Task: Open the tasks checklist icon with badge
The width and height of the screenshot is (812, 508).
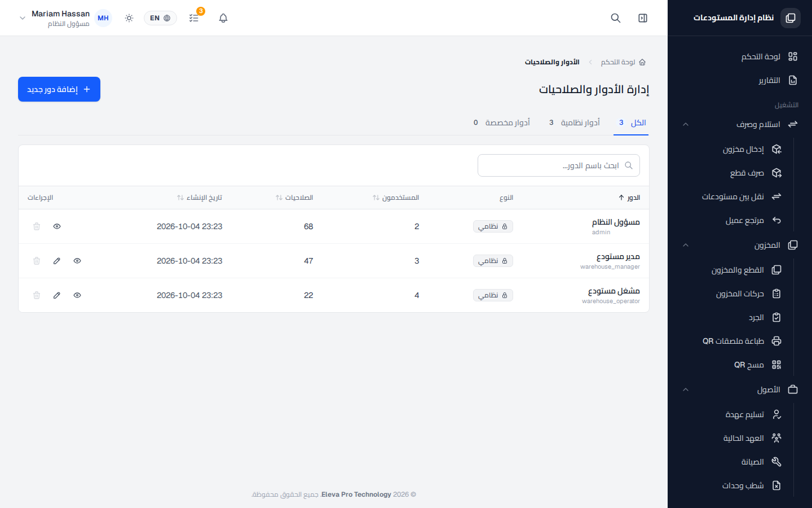Action: click(x=194, y=18)
